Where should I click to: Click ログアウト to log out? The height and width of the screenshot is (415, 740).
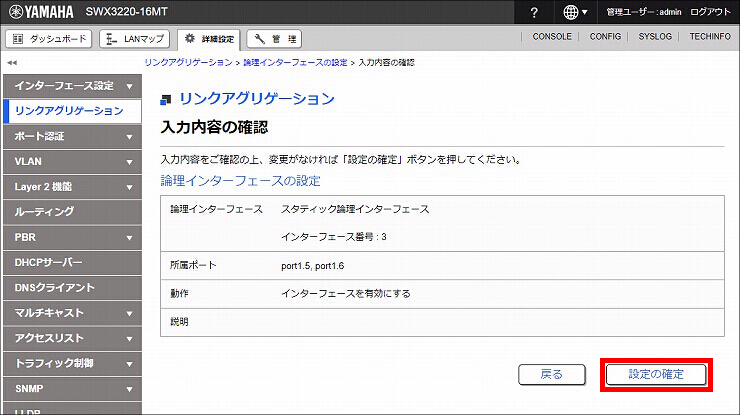(x=710, y=12)
